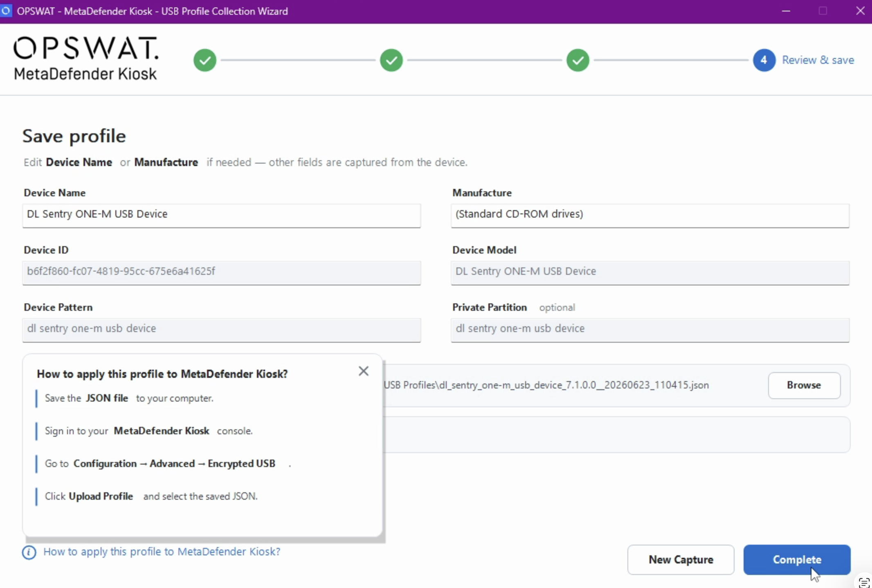Click the JSON save path text
The width and height of the screenshot is (872, 588).
coord(546,385)
